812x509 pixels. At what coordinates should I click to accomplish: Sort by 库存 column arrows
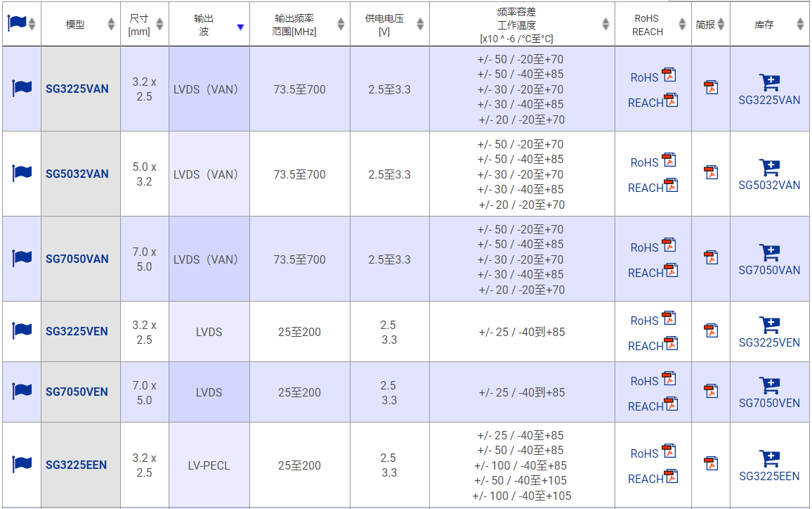800,24
